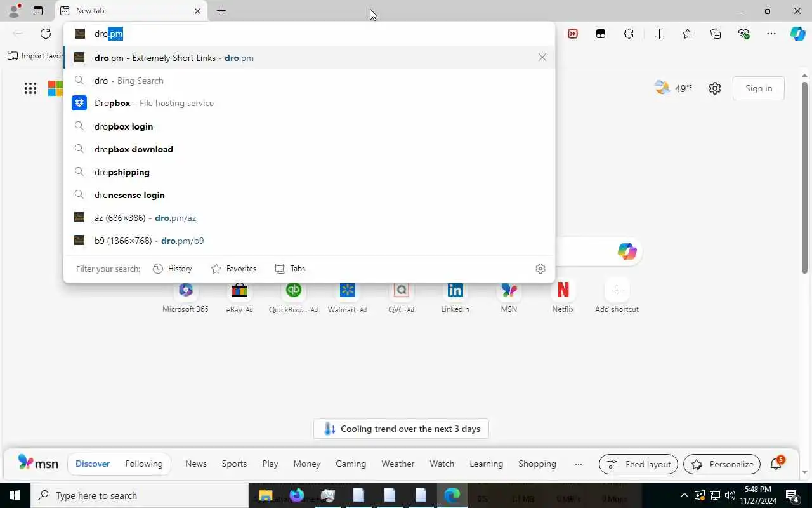Open the Sports category

coord(234,464)
